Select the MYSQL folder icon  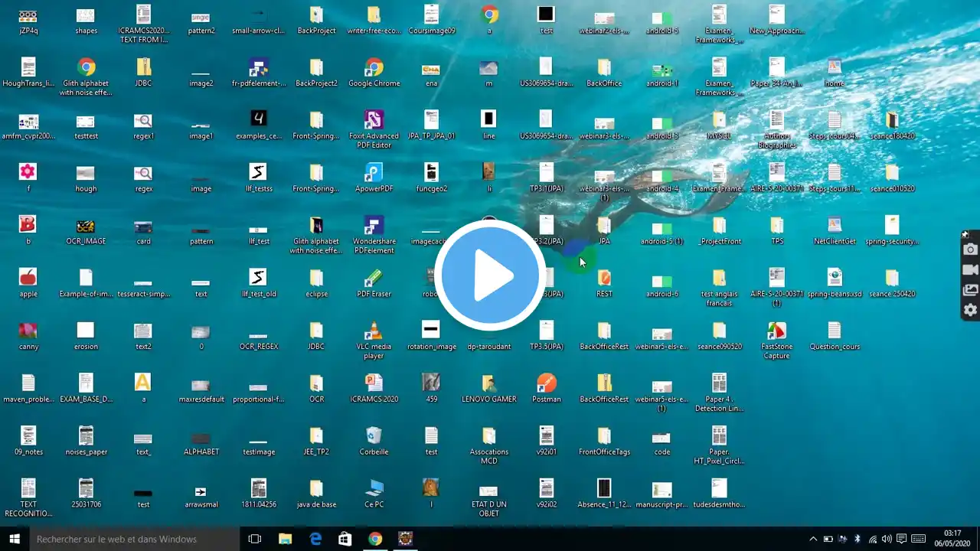(719, 126)
